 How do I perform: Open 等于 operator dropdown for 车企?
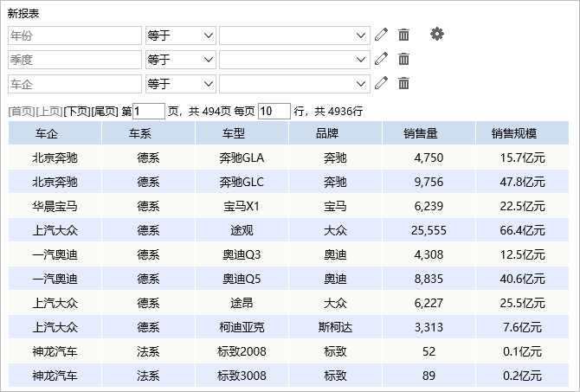pos(181,84)
